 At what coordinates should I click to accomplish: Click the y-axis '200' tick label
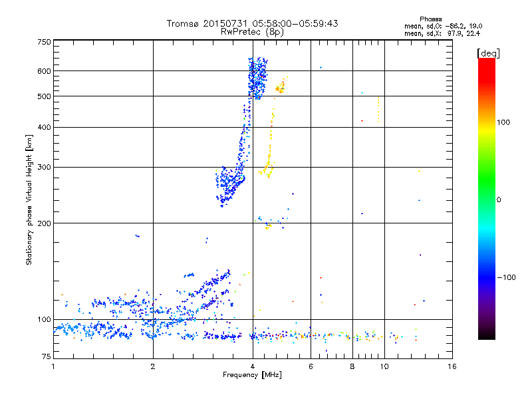pos(44,223)
